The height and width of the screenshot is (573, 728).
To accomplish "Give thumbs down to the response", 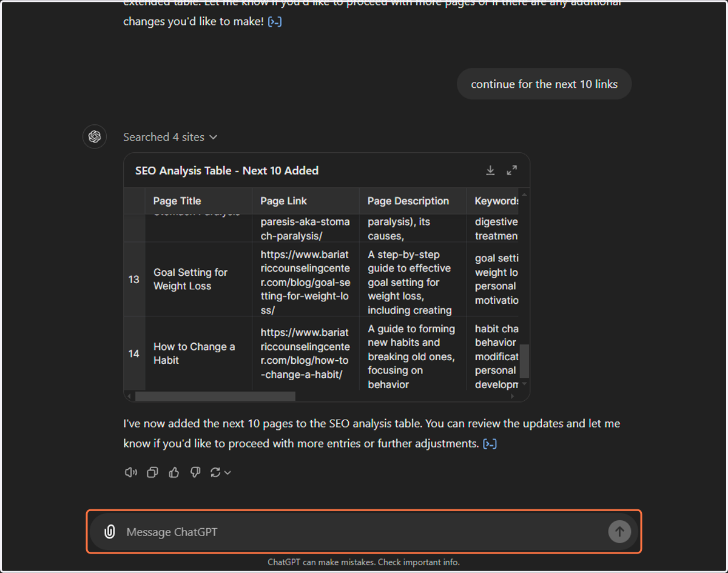I will pyautogui.click(x=195, y=472).
